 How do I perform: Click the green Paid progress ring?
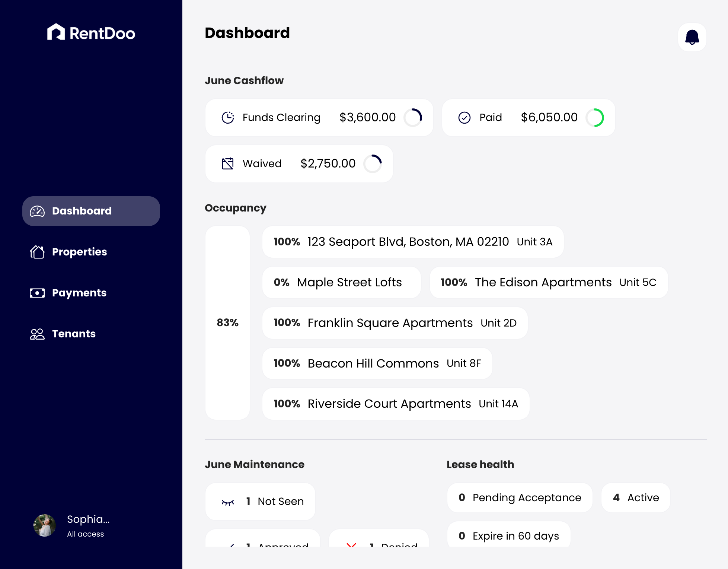click(595, 118)
